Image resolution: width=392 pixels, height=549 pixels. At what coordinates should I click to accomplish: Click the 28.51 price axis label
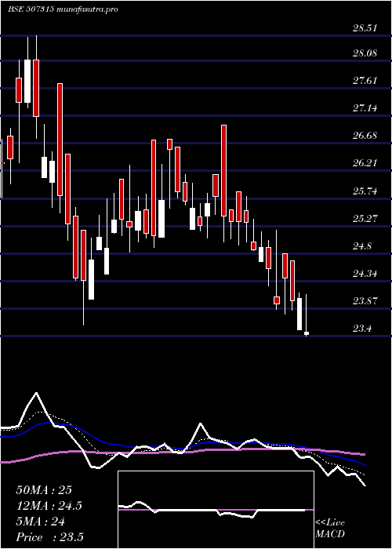click(x=365, y=28)
